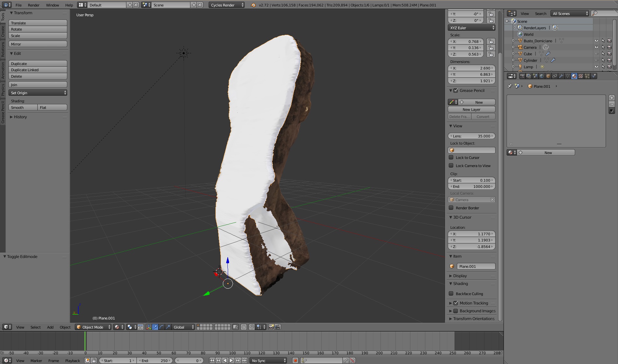This screenshot has width=618, height=364.
Task: Open the World properties tab (globe icon)
Action: coord(542,76)
